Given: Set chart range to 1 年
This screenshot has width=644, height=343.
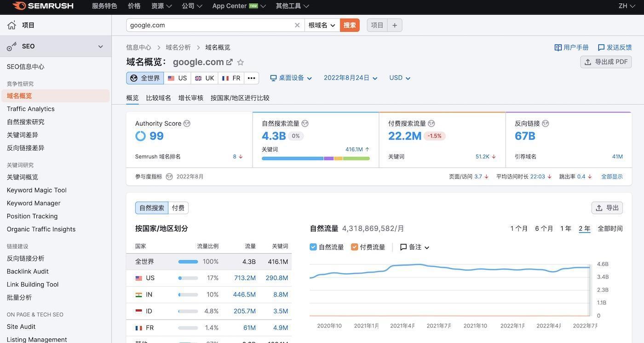Looking at the screenshot, I should point(566,229).
